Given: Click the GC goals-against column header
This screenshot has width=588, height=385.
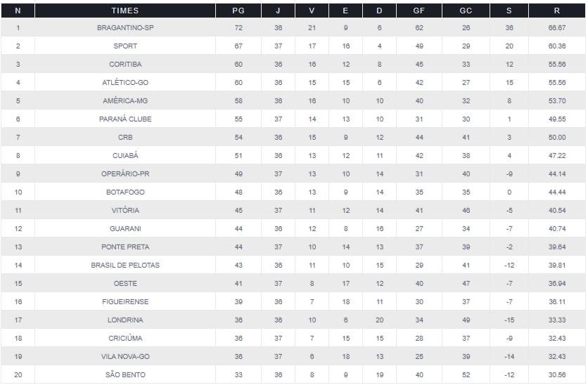Looking at the screenshot, I should pyautogui.click(x=466, y=11).
